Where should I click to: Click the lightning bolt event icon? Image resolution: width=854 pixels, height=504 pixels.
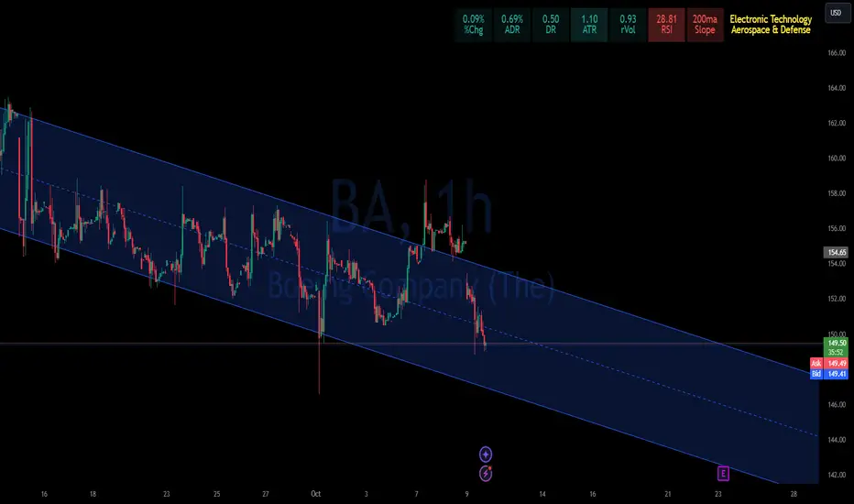click(486, 474)
